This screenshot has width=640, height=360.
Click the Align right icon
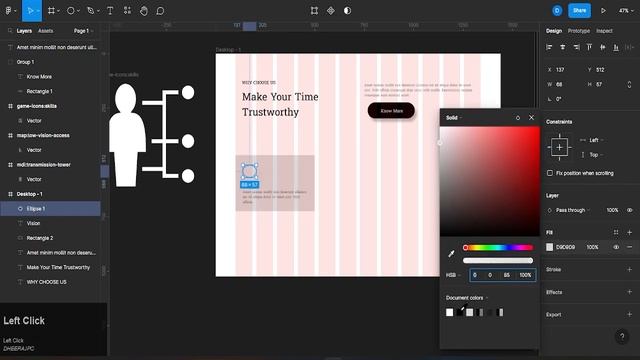point(576,47)
